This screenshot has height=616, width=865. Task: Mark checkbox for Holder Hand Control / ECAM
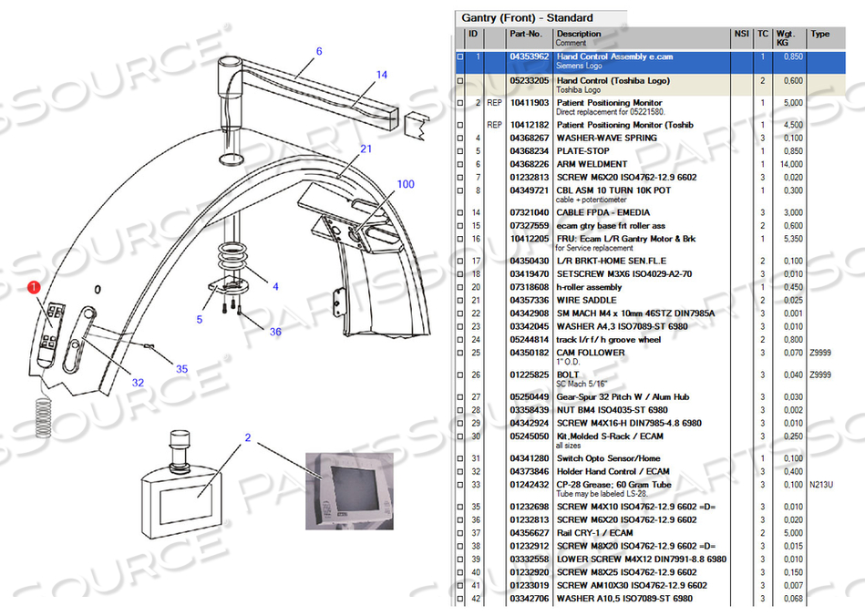click(460, 472)
